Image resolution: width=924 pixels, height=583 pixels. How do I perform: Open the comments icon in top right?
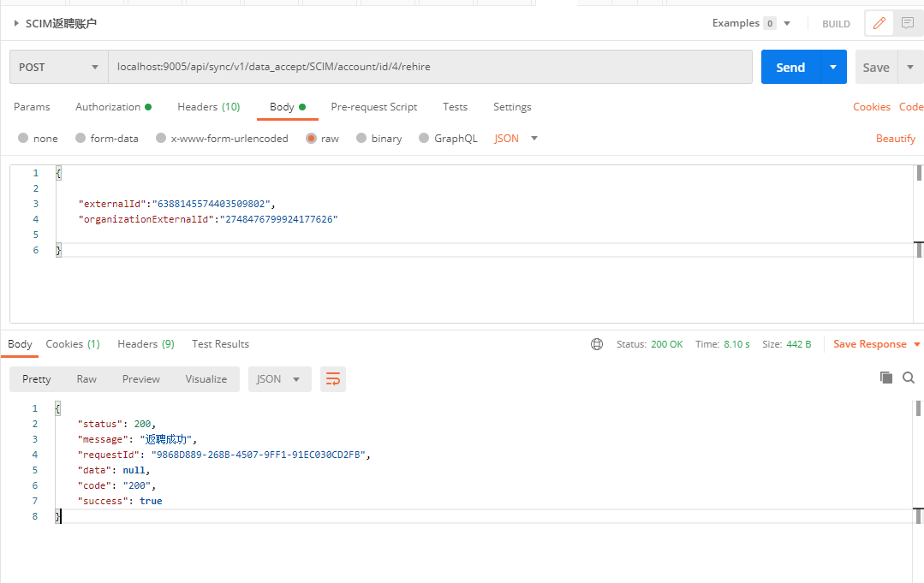tap(907, 24)
